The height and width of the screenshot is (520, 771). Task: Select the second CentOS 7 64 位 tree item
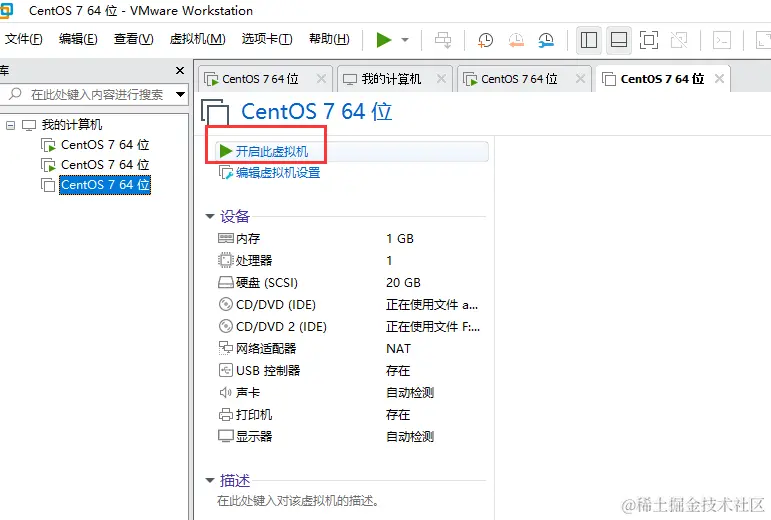105,165
